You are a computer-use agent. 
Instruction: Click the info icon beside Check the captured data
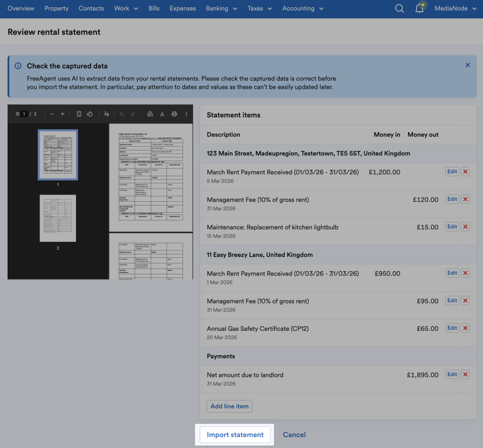18,66
